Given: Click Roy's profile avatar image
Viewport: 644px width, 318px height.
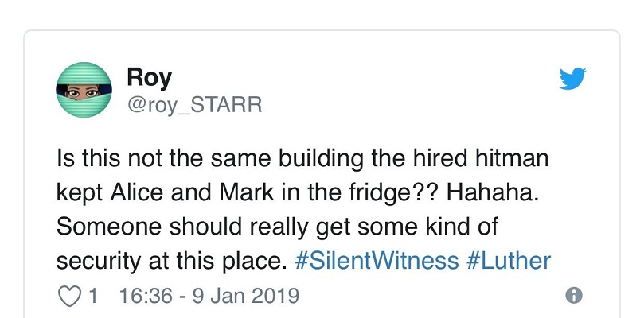Looking at the screenshot, I should [x=84, y=90].
